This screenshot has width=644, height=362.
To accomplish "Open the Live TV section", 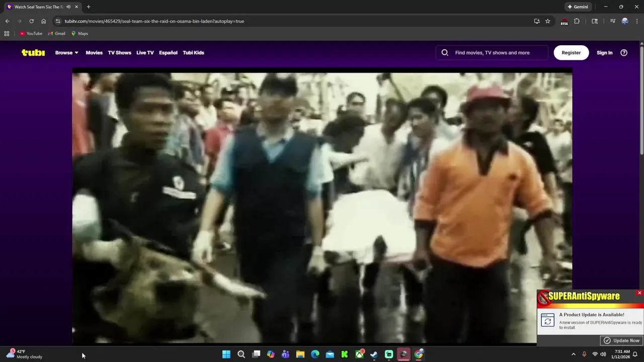I will coord(145,52).
